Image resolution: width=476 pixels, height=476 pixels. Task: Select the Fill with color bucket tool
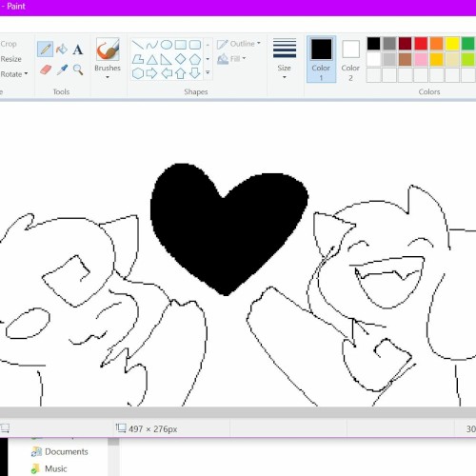[x=62, y=50]
